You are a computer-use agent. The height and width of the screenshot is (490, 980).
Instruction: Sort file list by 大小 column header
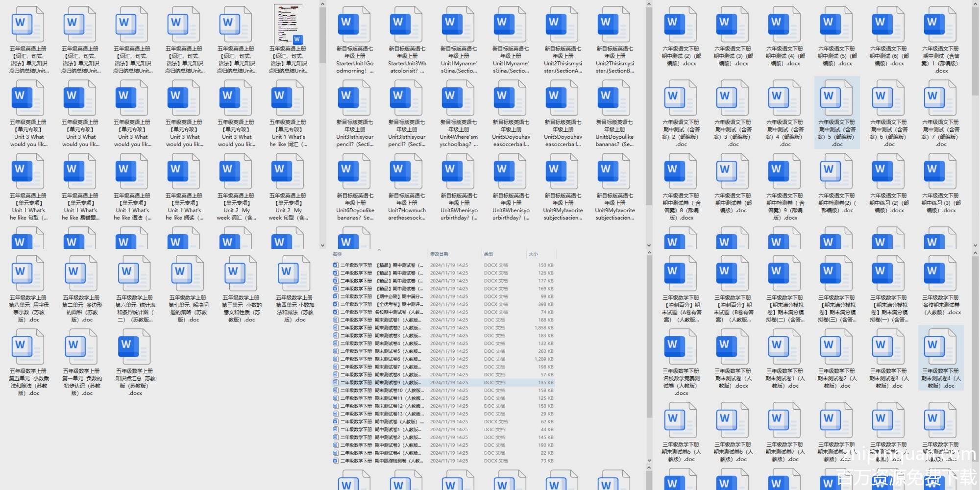533,254
